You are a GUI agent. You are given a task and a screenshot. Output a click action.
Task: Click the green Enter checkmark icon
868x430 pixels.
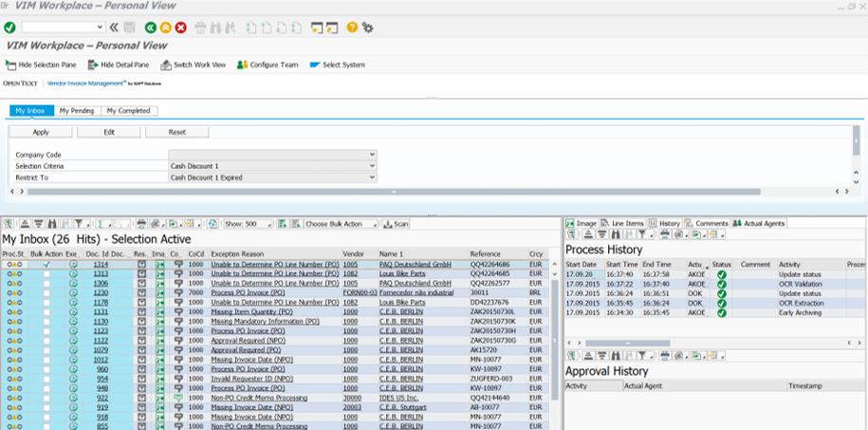click(x=9, y=28)
